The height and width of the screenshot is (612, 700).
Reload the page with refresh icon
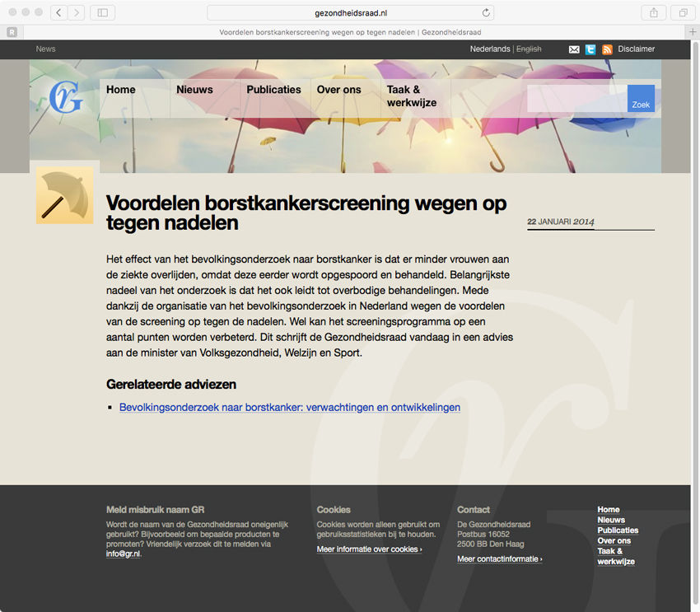[x=486, y=12]
